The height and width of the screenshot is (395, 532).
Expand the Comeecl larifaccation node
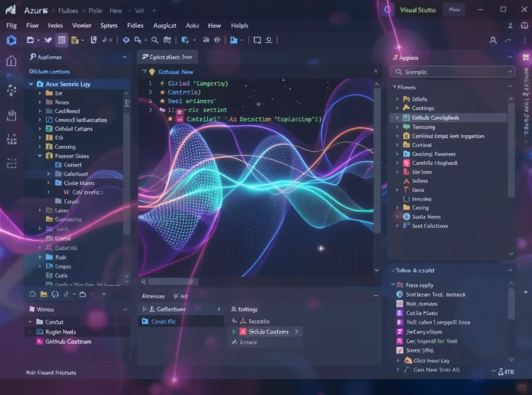tap(40, 120)
